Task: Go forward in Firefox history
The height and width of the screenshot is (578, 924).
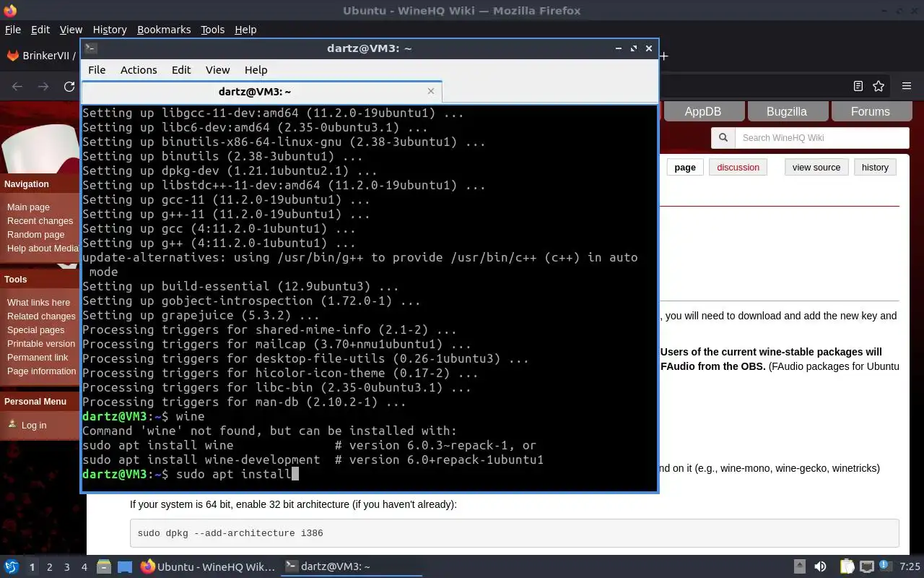Action: (43, 87)
